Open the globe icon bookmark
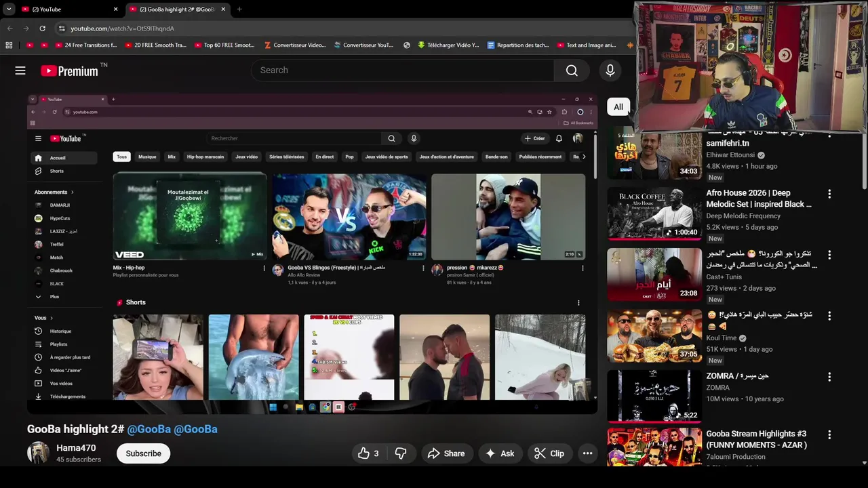The height and width of the screenshot is (488, 868). coord(407,45)
